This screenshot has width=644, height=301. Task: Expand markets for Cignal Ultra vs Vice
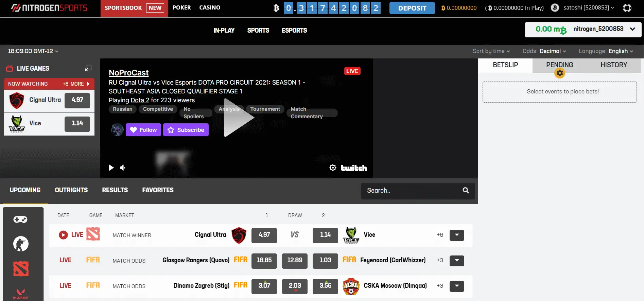pos(457,235)
